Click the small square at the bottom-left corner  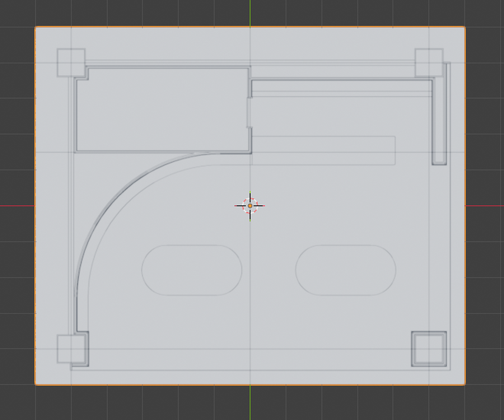[71, 349]
